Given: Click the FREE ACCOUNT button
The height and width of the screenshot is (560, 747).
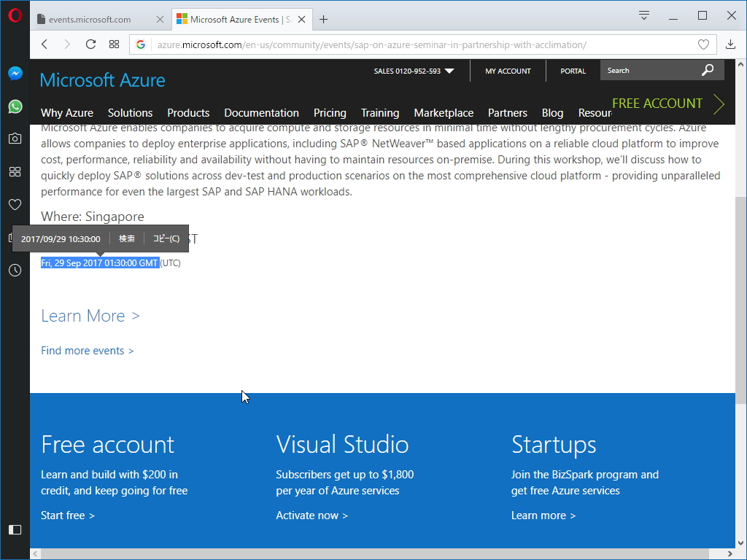Looking at the screenshot, I should [667, 104].
